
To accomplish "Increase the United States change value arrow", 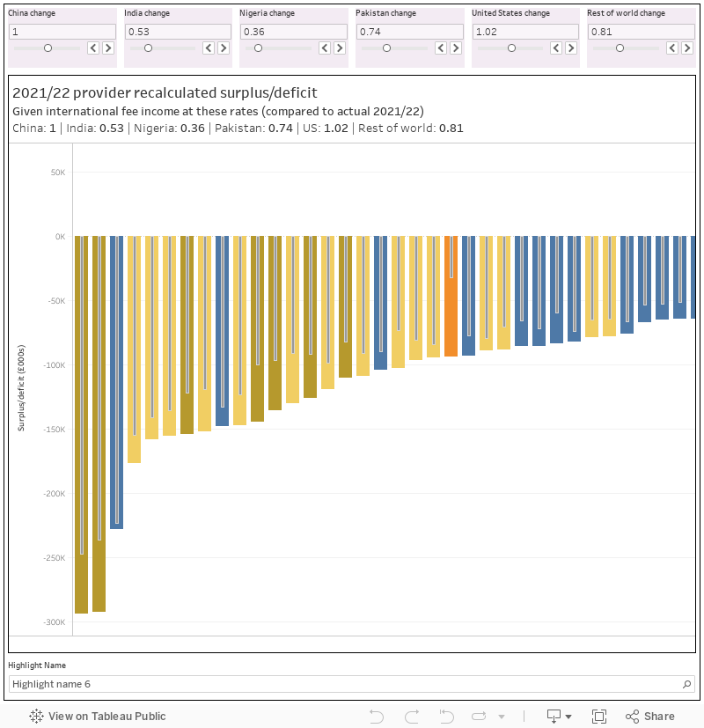I will pos(572,48).
